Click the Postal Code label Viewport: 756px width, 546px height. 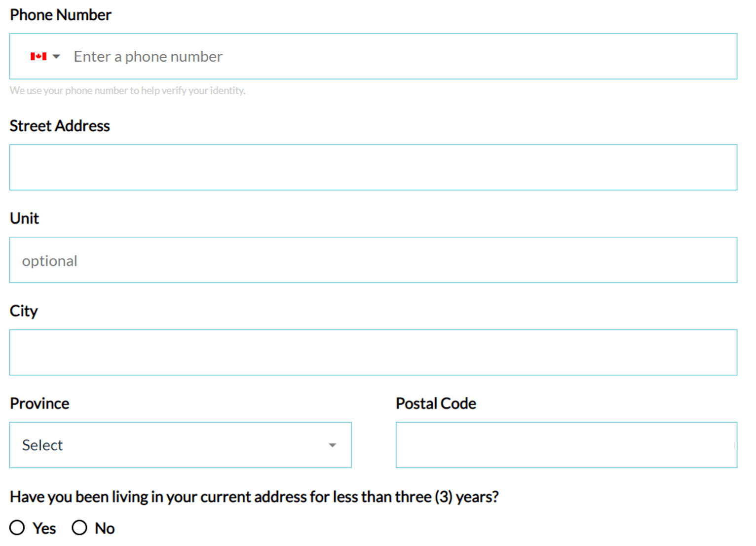pyautogui.click(x=436, y=403)
